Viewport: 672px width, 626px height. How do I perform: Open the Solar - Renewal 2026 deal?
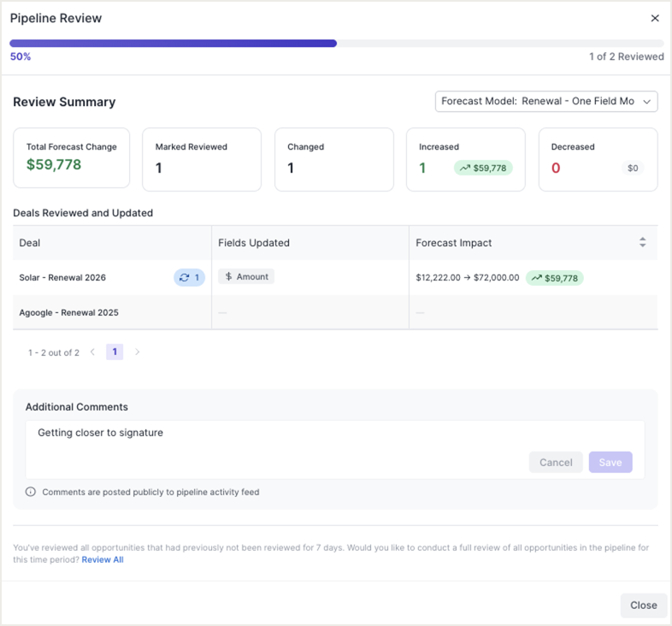62,278
